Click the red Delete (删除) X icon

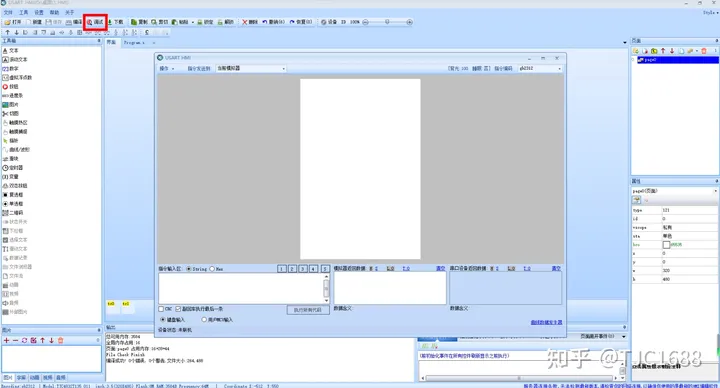pyautogui.click(x=249, y=22)
